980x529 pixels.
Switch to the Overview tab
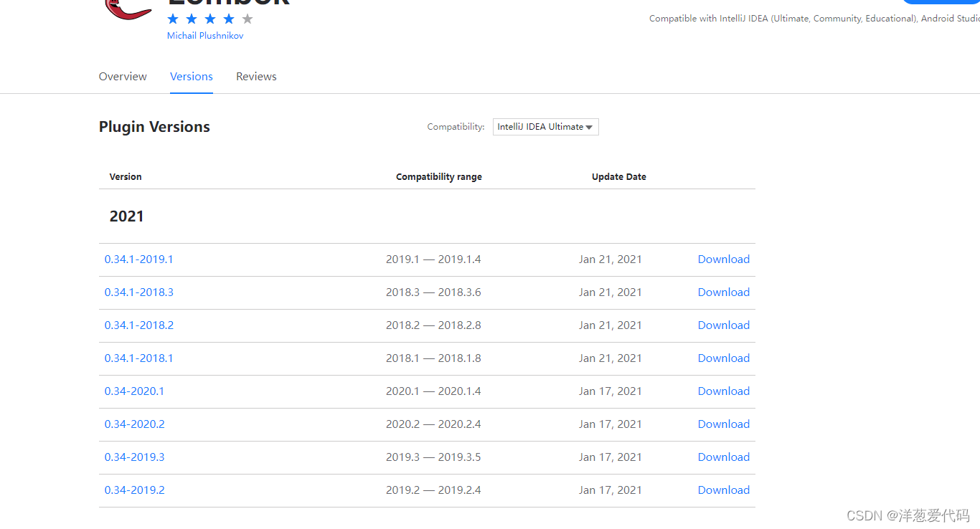(123, 77)
